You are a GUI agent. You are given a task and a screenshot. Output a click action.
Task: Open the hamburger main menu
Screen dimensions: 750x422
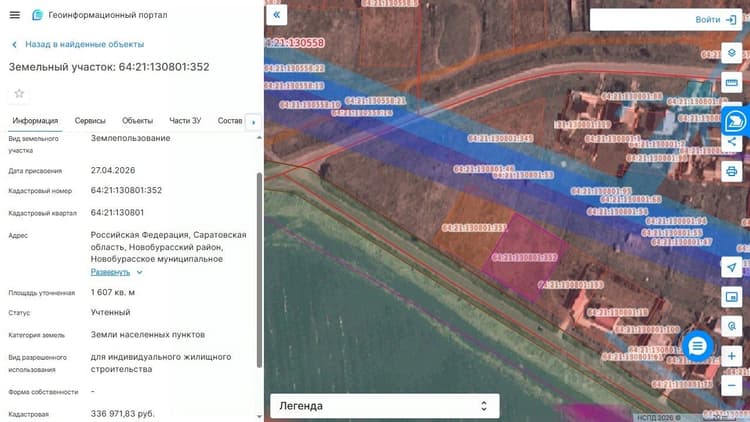click(15, 15)
